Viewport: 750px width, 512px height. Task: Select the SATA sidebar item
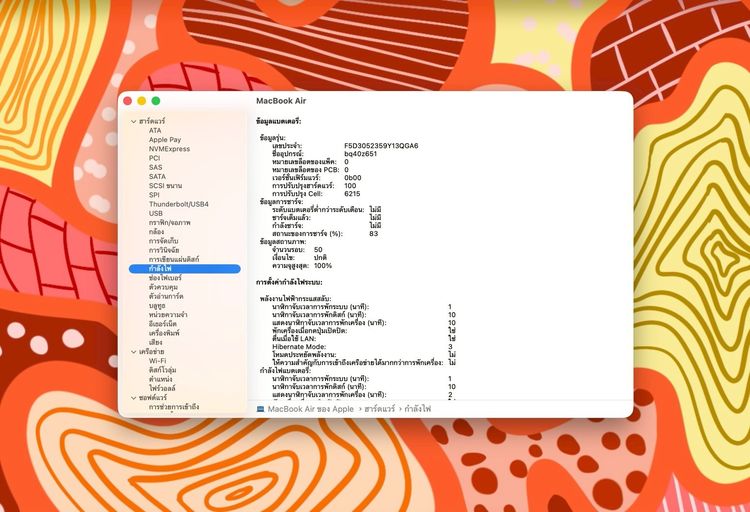(x=157, y=177)
